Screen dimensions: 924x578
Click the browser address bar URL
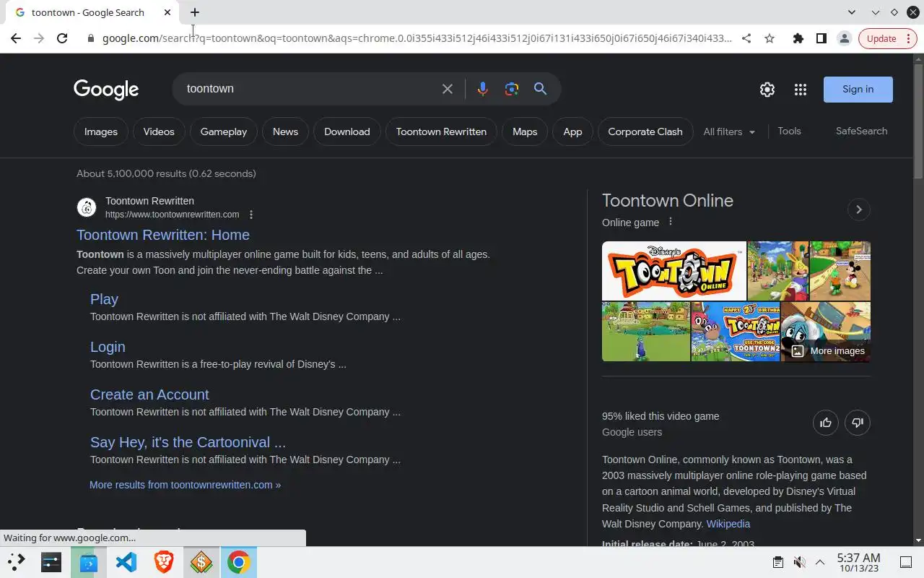pos(417,38)
